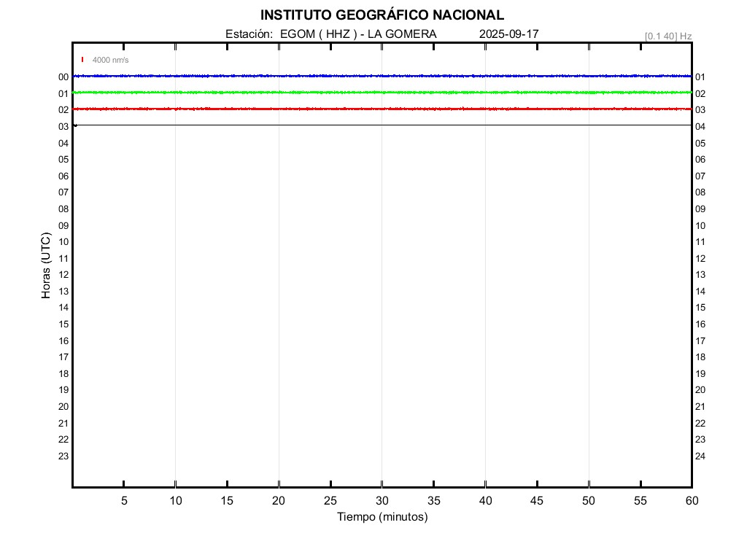
Task: Click right axis hour label 20
Action: click(x=700, y=390)
